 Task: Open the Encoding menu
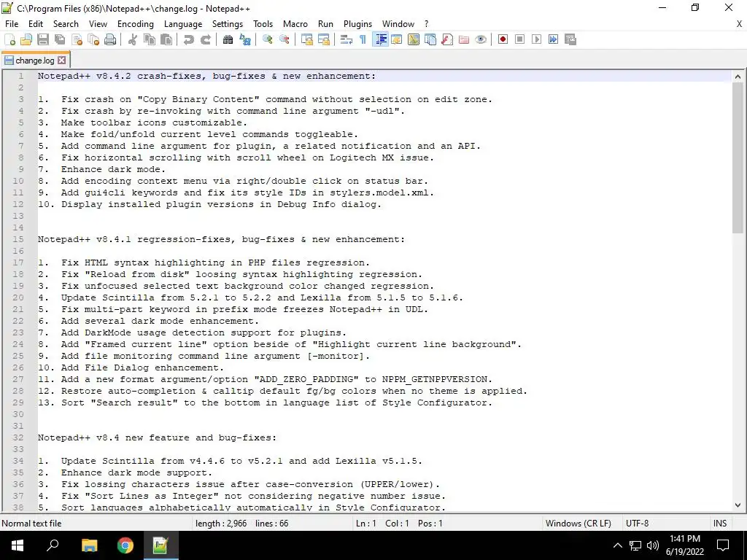(135, 24)
